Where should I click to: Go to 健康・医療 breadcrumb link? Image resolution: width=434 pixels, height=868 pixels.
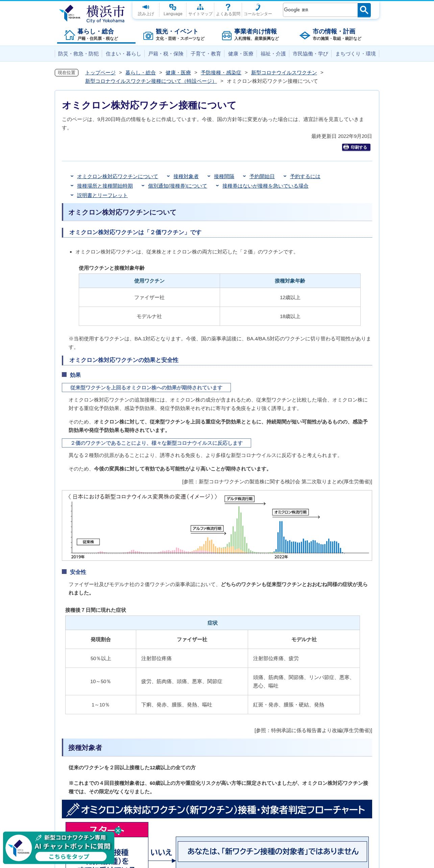tap(178, 73)
